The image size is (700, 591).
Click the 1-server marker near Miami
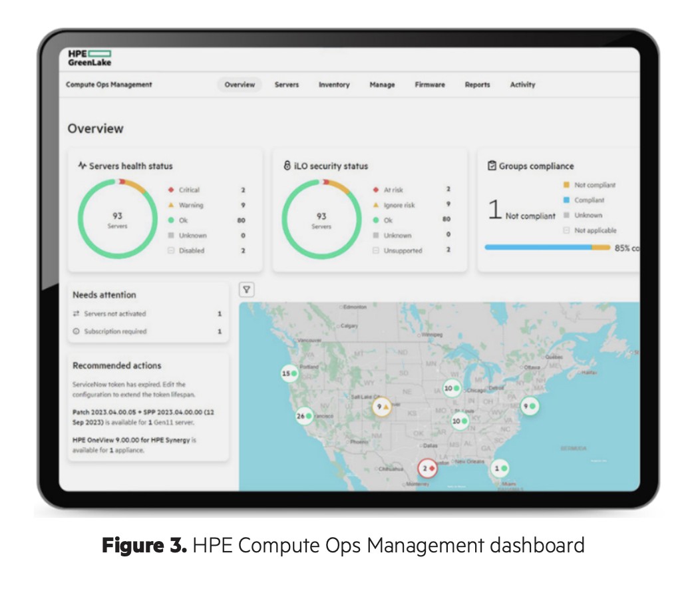499,469
